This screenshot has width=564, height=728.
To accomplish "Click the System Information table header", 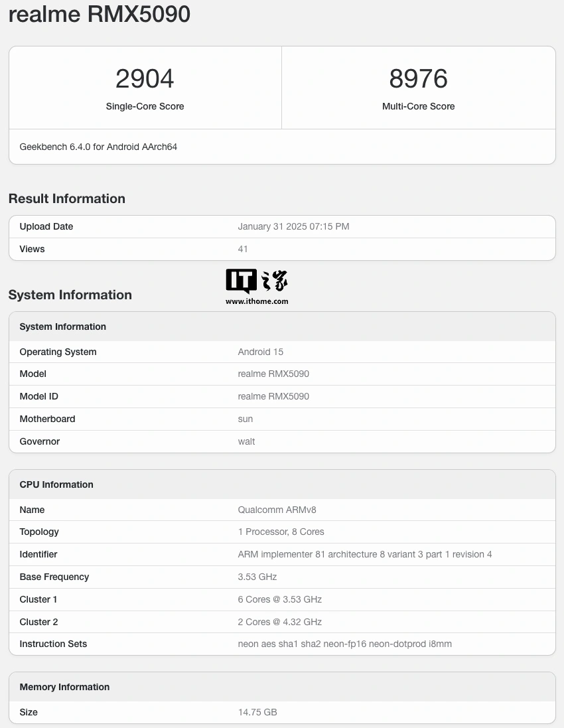I will (x=63, y=327).
